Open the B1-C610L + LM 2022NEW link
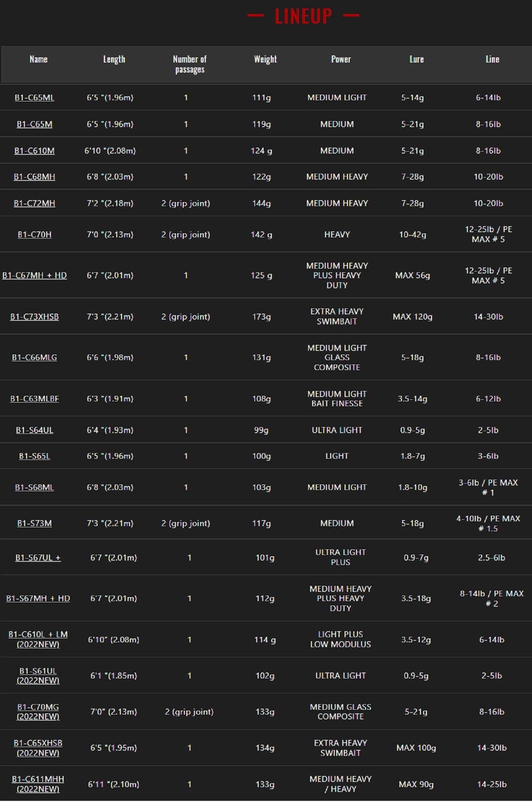 tap(38, 640)
